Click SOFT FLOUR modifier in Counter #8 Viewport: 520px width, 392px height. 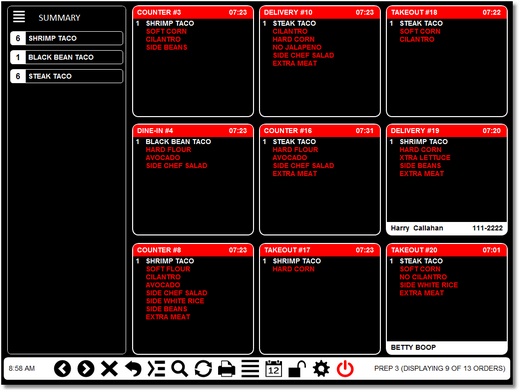point(168,269)
